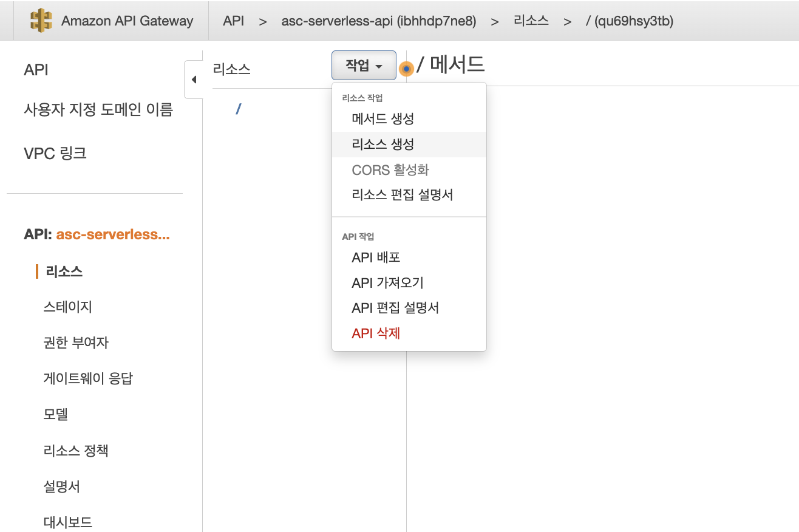Screen dimensions: 799x532
Task: Select 메서드 생성 from the menu
Action: pos(409,119)
